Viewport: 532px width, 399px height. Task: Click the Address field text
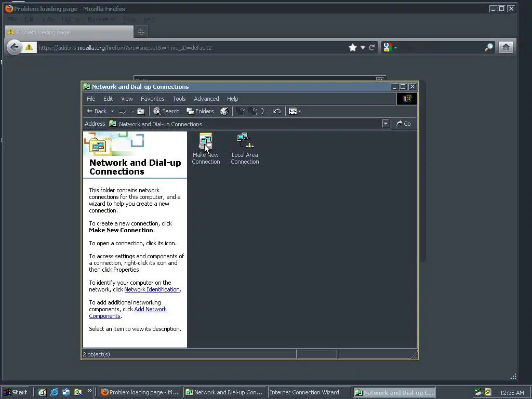click(160, 124)
